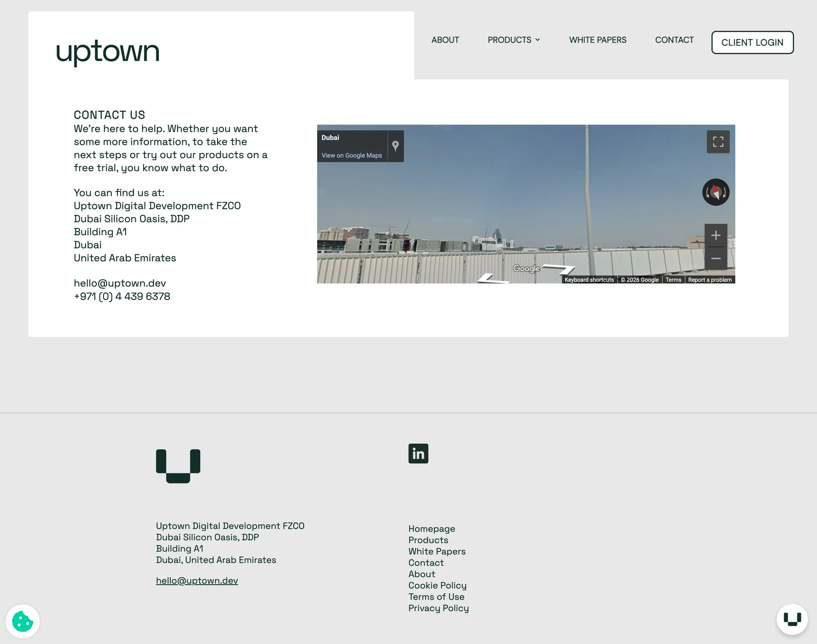Open About footer link

[x=422, y=574]
